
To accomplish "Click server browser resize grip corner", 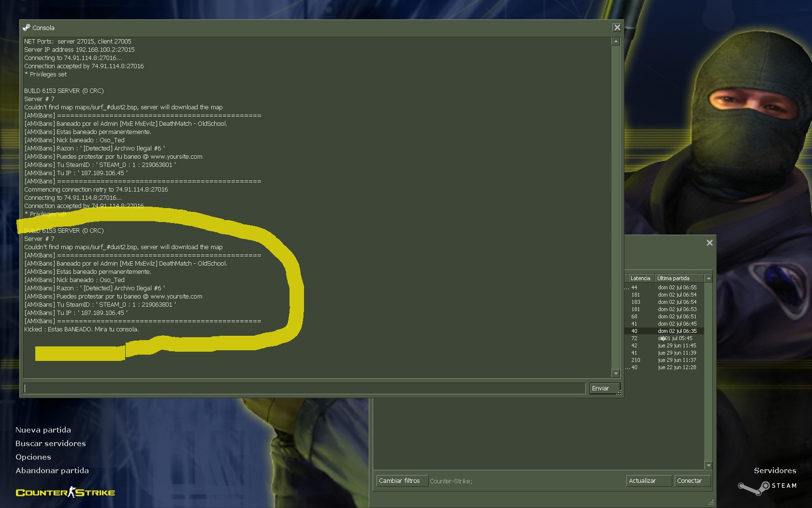I will (x=711, y=503).
